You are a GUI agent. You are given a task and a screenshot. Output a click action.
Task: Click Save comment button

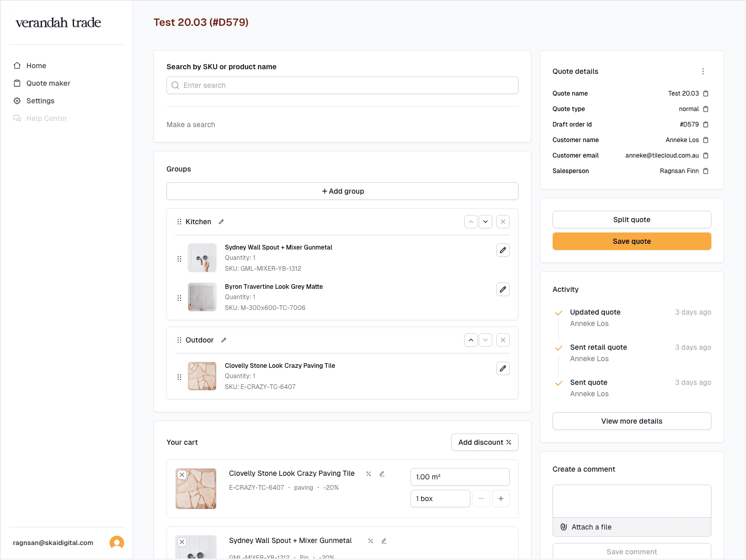click(x=632, y=551)
